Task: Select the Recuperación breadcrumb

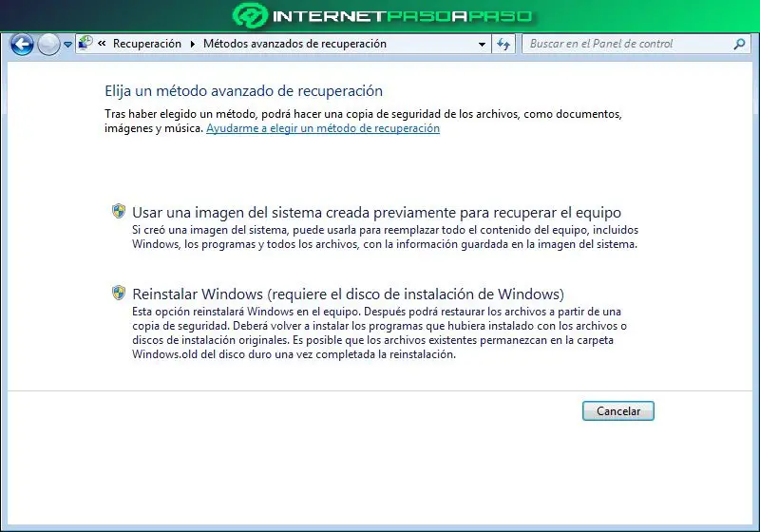Action: tap(147, 44)
